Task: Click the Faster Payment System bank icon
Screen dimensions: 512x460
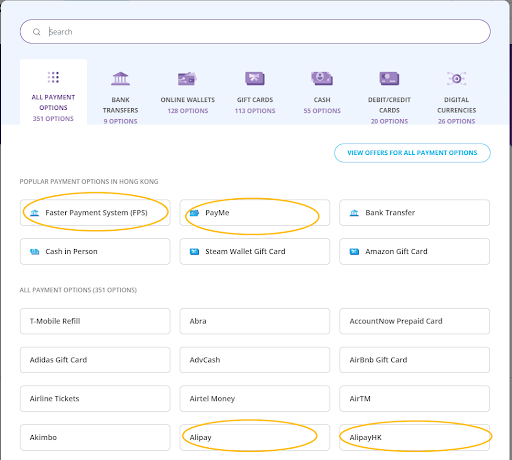Action: (x=35, y=213)
